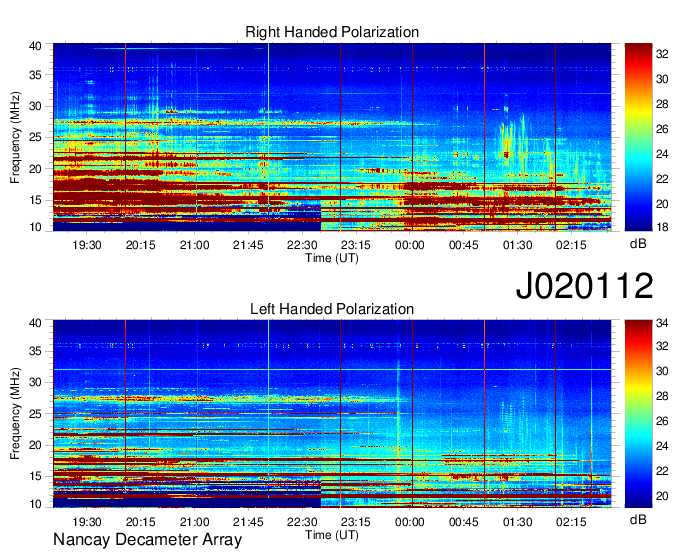Click the 30 value on Left Handed colorbar

[662, 371]
